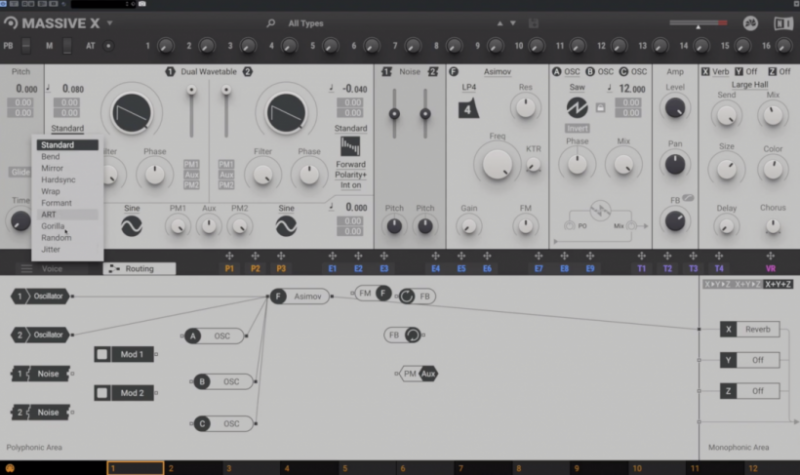
Task: Click the preset search magnifier icon
Action: [271, 23]
